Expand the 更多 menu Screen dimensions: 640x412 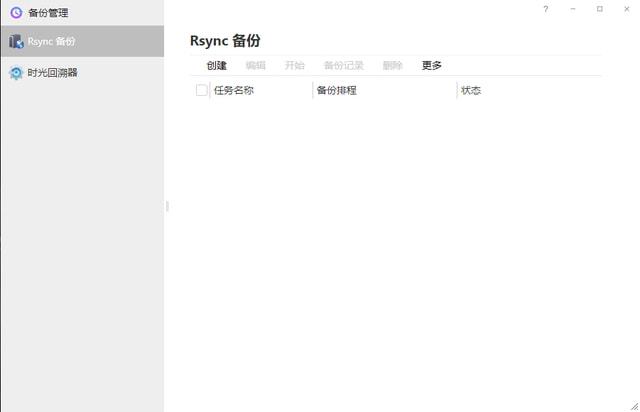pyautogui.click(x=431, y=65)
